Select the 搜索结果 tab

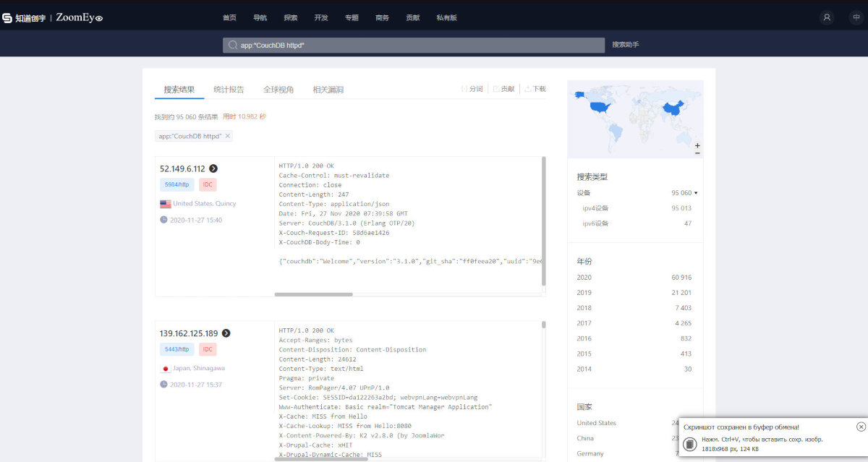(x=179, y=90)
